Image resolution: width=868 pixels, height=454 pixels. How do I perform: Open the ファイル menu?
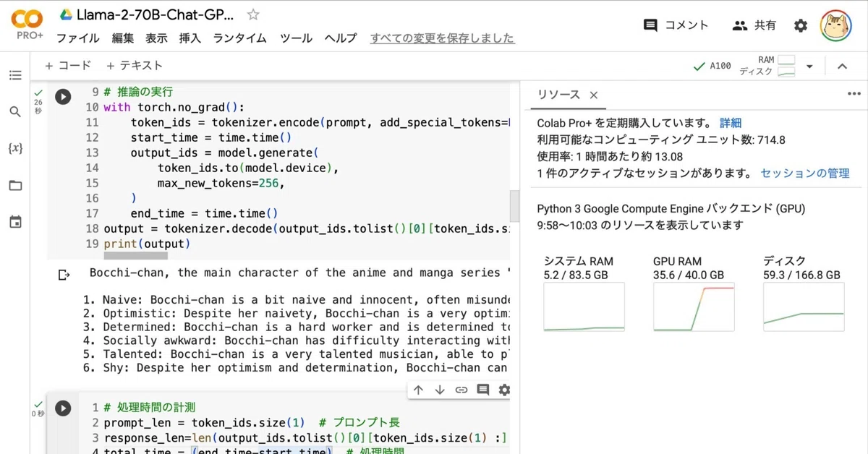point(78,38)
